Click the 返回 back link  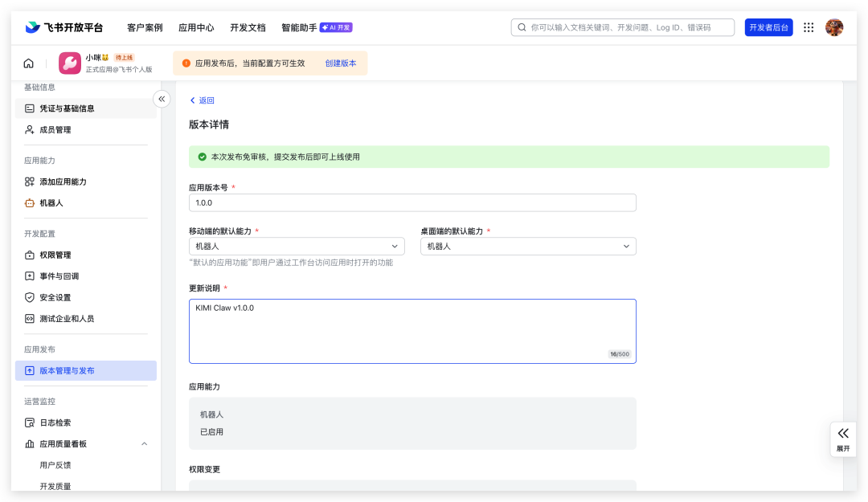(202, 100)
